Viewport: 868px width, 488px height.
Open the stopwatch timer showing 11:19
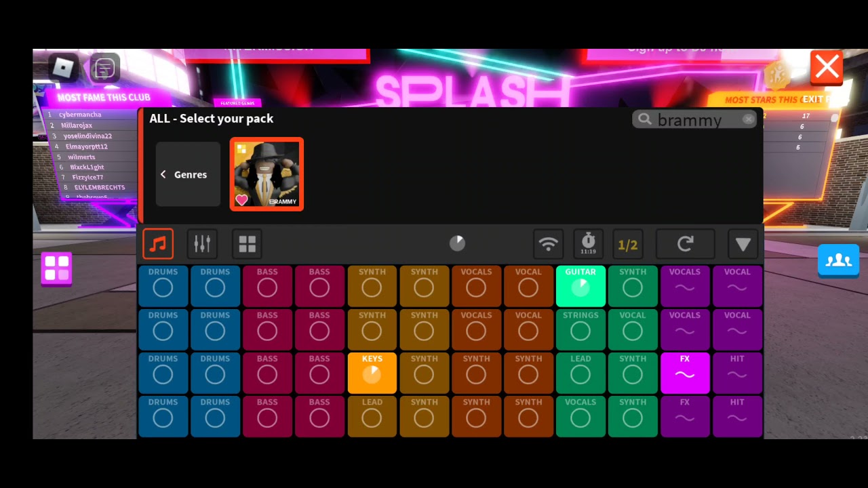pyautogui.click(x=588, y=244)
